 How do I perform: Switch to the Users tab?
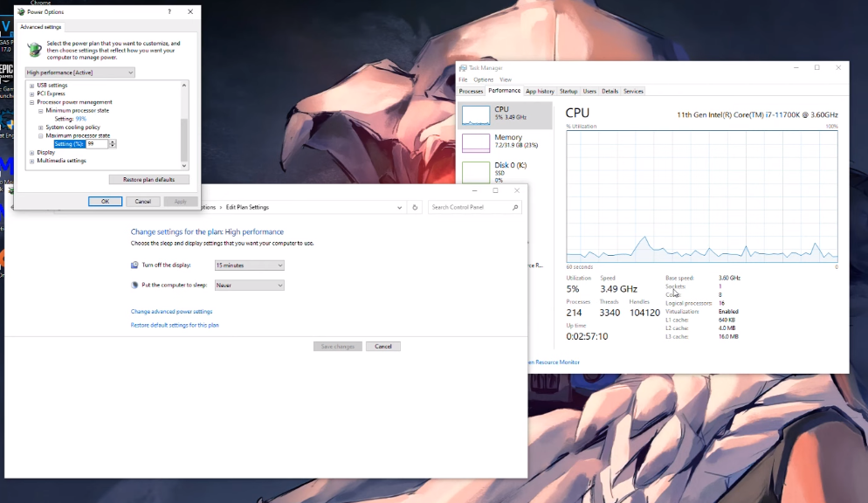[x=589, y=92]
